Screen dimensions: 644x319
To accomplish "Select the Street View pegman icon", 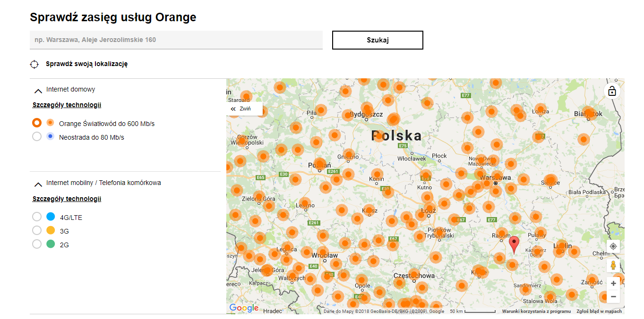I will 613,266.
